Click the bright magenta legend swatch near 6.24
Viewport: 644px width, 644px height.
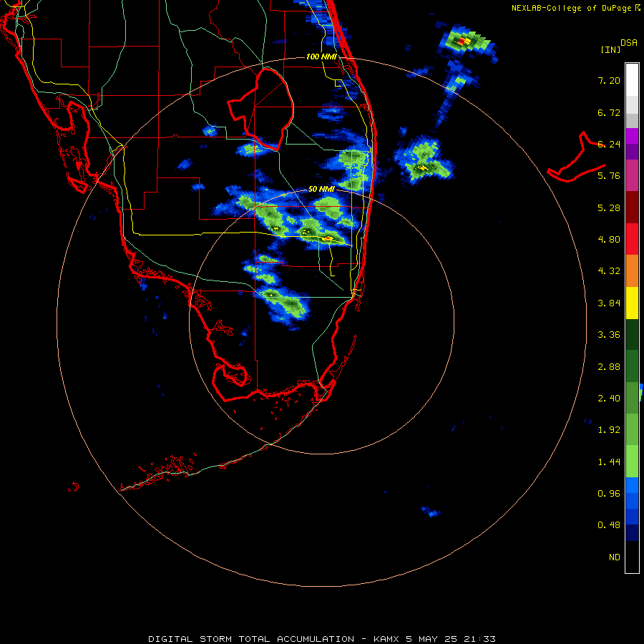(x=632, y=136)
